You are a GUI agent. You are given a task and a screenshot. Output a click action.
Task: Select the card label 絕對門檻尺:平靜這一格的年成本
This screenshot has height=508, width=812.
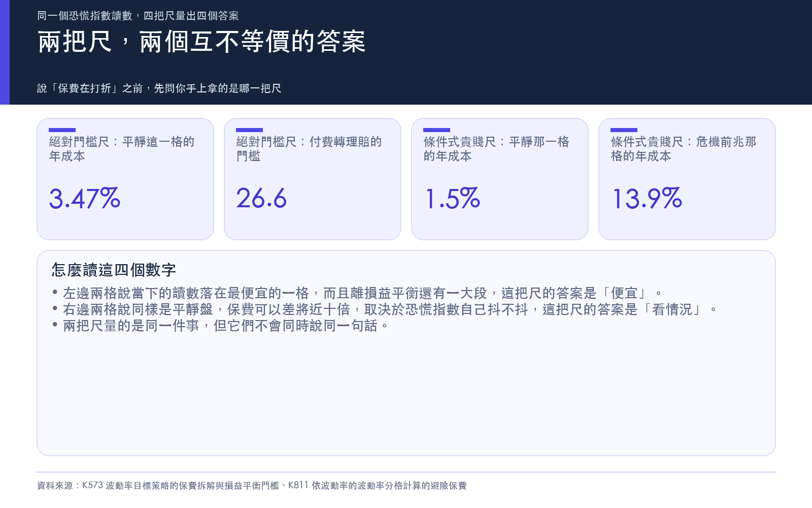pyautogui.click(x=122, y=149)
